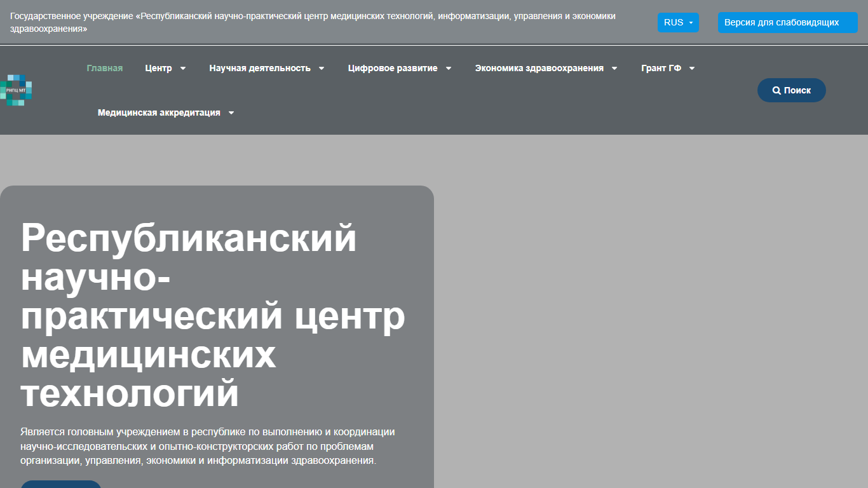Click the РНПЦ МТ site logo

pyautogui.click(x=17, y=90)
